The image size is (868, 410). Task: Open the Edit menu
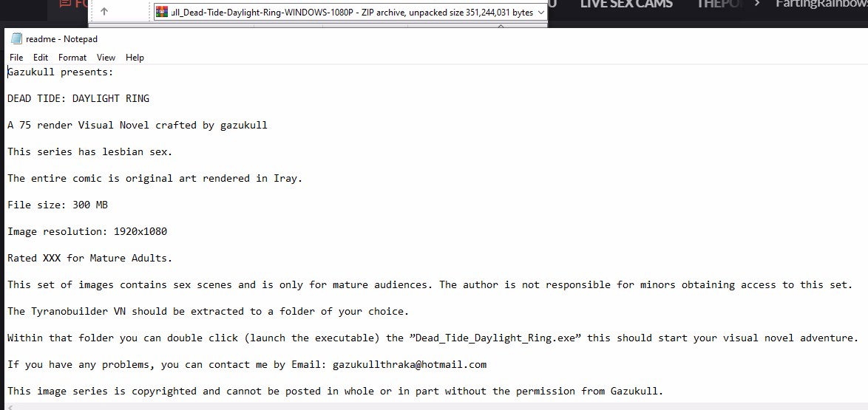pyautogui.click(x=41, y=58)
